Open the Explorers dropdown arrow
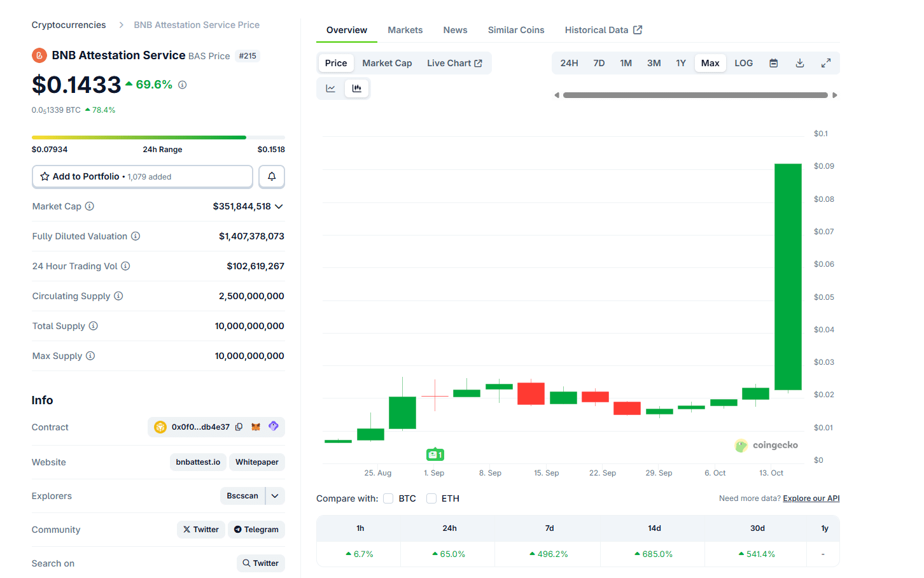The image size is (924, 578). pyautogui.click(x=275, y=496)
